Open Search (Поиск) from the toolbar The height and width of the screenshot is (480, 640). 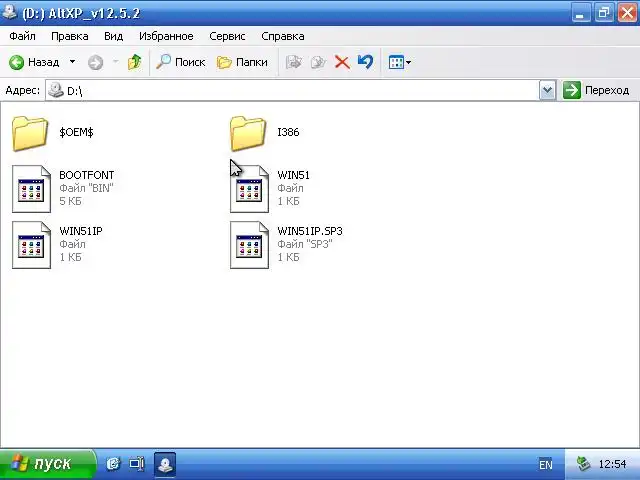181,62
